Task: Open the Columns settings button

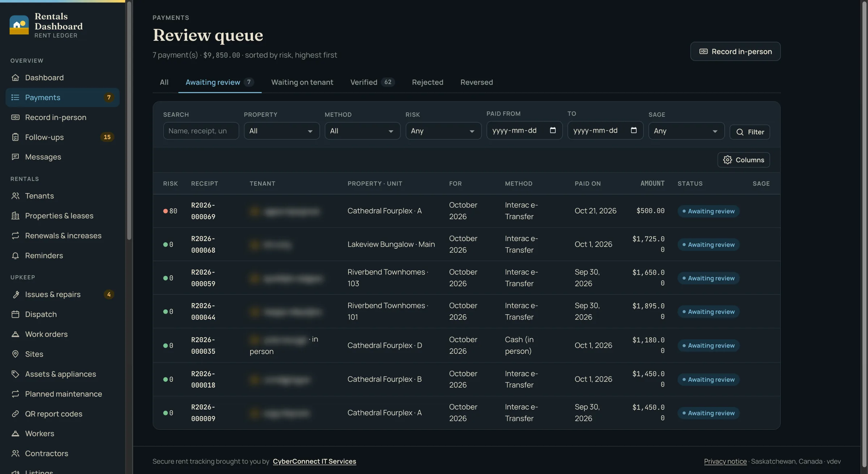Action: (744, 160)
